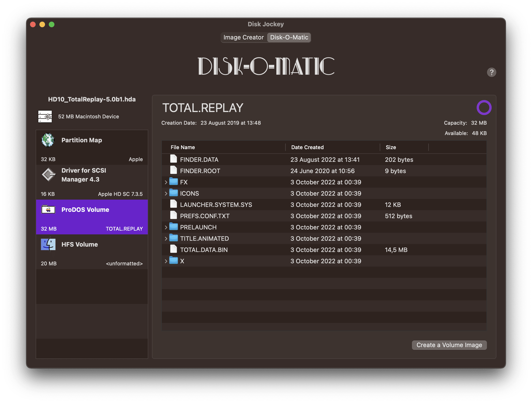The width and height of the screenshot is (532, 403).
Task: Select the PREFS.CONF.TXT file name
Action: click(x=205, y=216)
